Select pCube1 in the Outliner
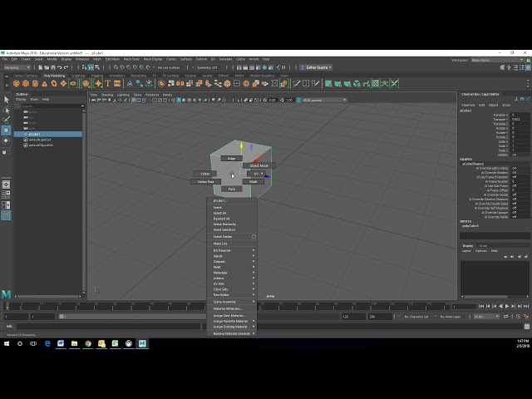 pyautogui.click(x=48, y=134)
